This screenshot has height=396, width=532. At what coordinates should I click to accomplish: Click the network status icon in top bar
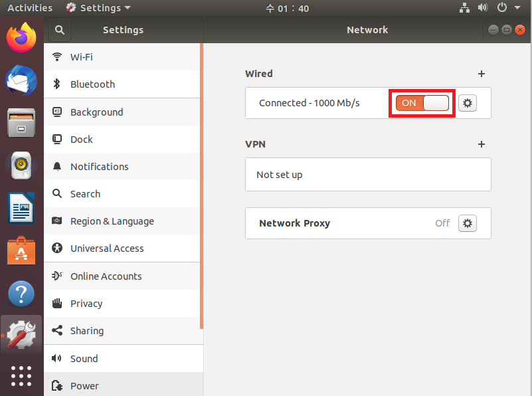(464, 8)
